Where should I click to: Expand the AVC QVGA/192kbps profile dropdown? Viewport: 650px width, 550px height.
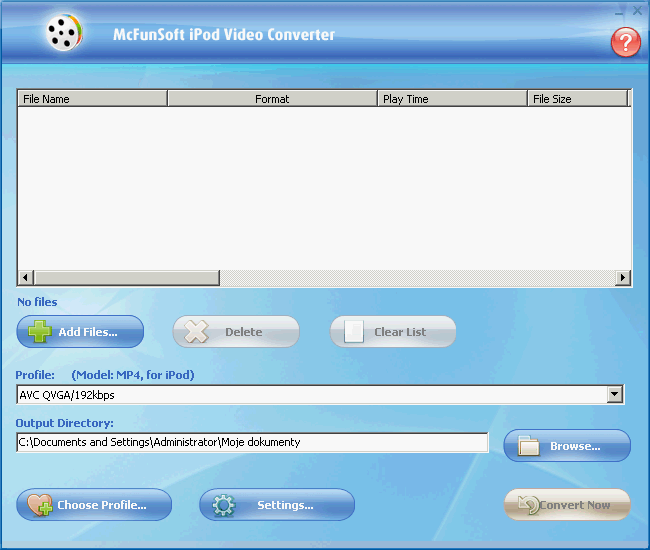[x=614, y=394]
